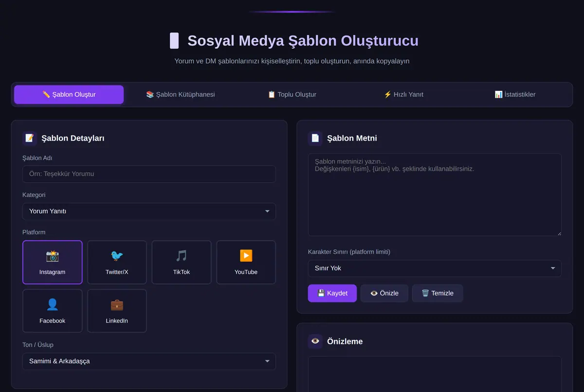Screen dimensions: 584x392
Task: Click the music note icon on TikTok card
Action: [182, 256]
